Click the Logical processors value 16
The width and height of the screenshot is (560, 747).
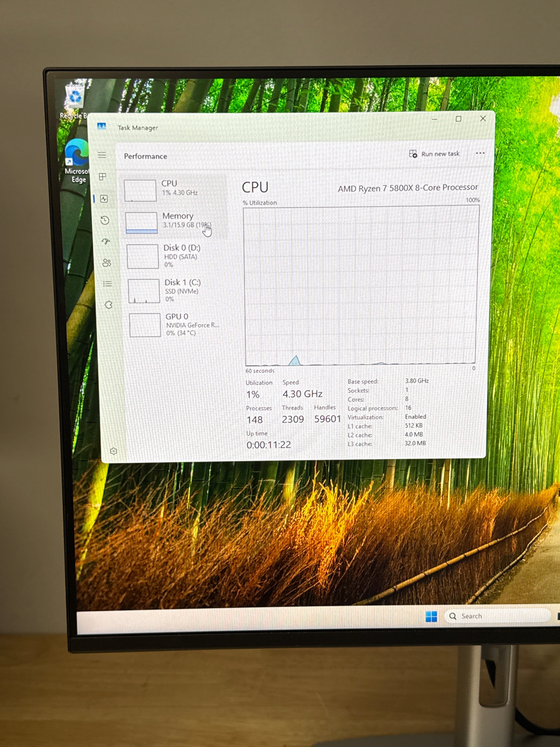(x=408, y=408)
